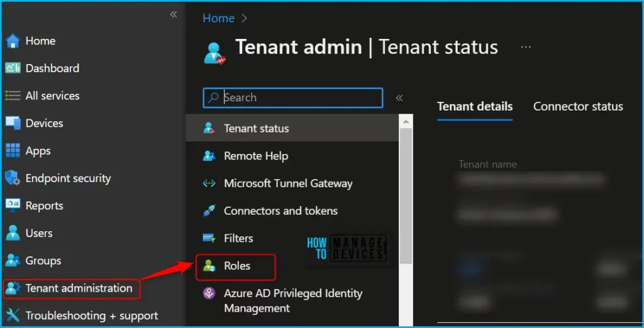Screen dimensions: 644x328
Task: Click the Reports icon in sidebar
Action: click(x=13, y=205)
